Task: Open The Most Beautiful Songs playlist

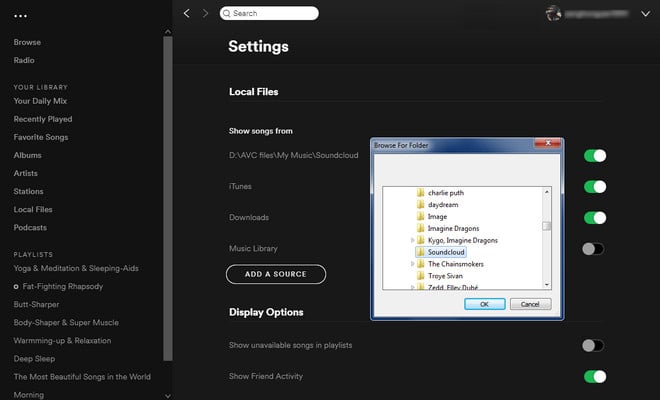Action: pos(82,377)
